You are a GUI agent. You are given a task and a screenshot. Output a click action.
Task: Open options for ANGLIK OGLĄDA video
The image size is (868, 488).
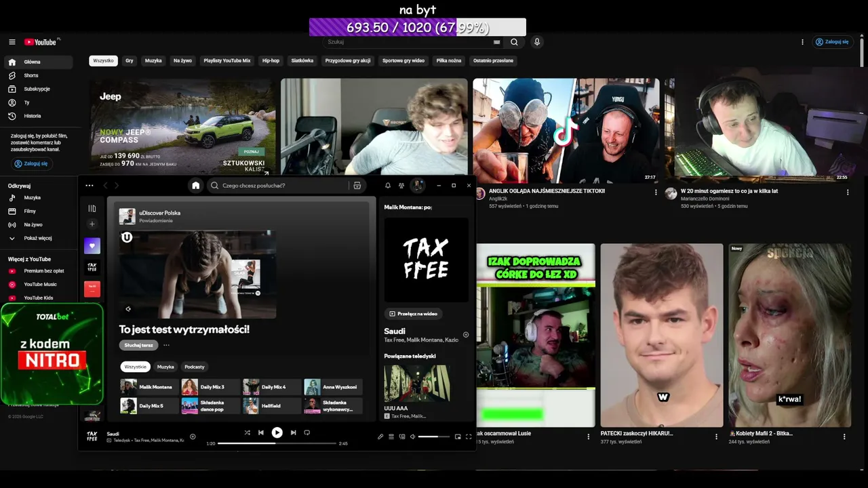tap(656, 192)
